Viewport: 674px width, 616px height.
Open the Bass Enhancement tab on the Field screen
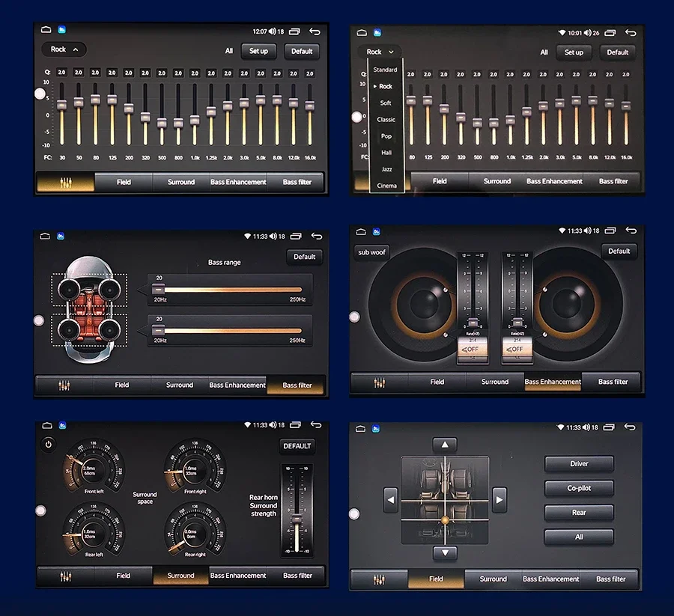coord(550,579)
